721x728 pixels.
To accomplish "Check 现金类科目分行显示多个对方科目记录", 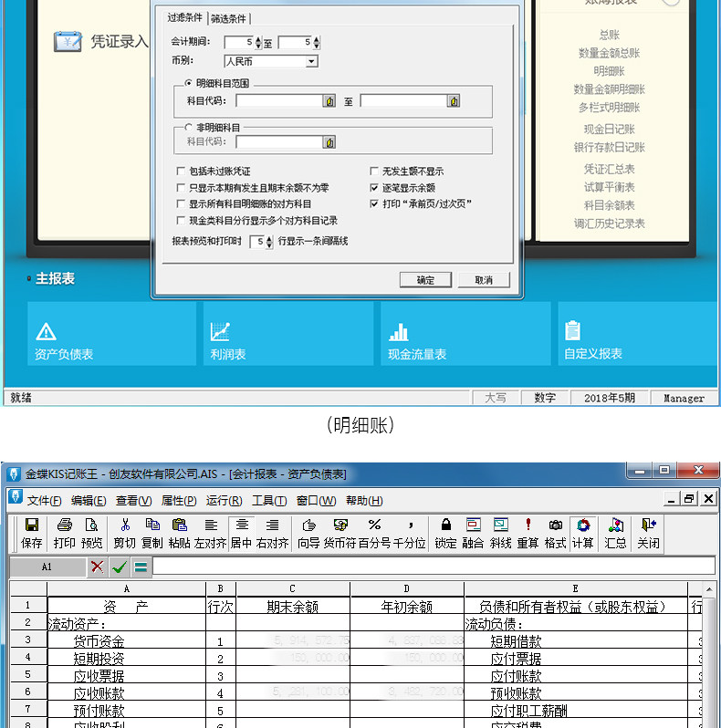I will pyautogui.click(x=181, y=220).
